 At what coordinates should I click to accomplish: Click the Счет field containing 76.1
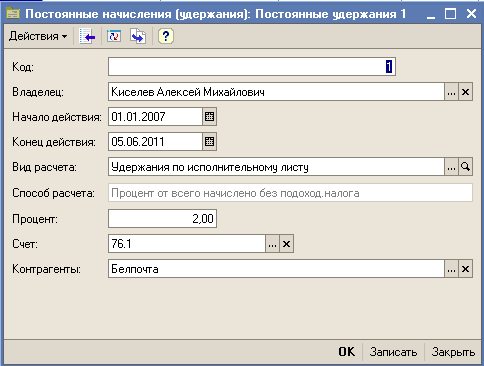(187, 244)
